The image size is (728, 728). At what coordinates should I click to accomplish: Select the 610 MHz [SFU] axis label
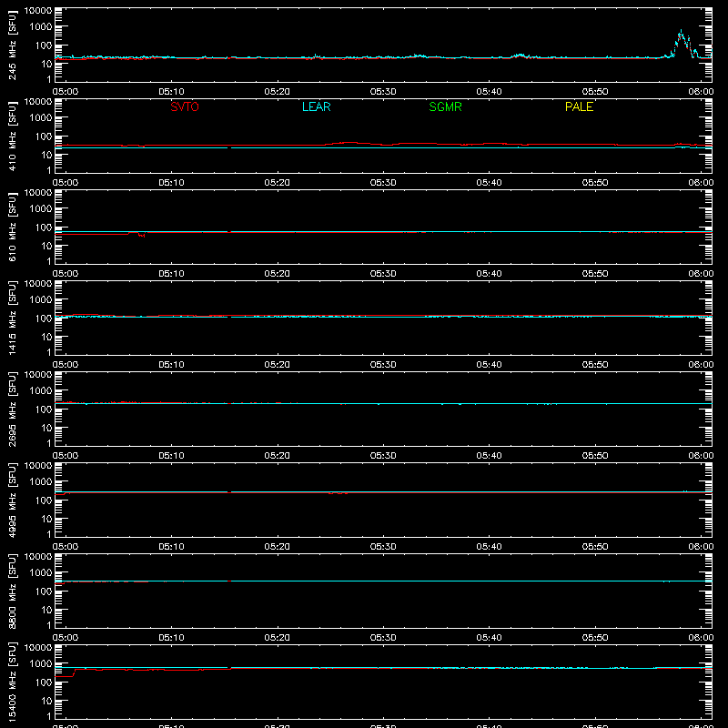(x=12, y=227)
